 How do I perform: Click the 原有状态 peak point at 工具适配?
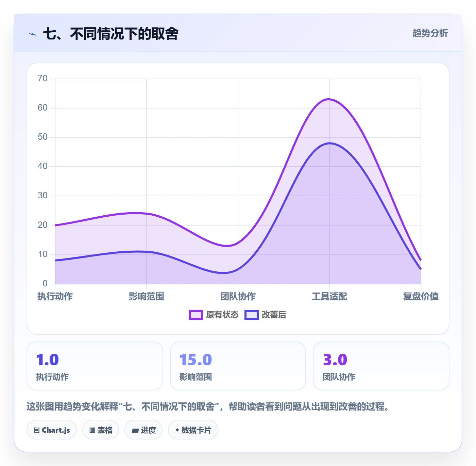pos(329,99)
